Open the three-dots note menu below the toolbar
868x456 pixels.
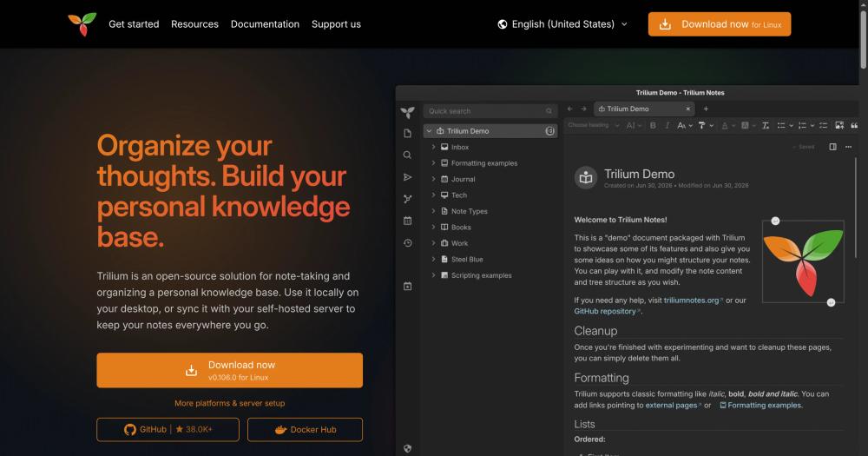[848, 147]
